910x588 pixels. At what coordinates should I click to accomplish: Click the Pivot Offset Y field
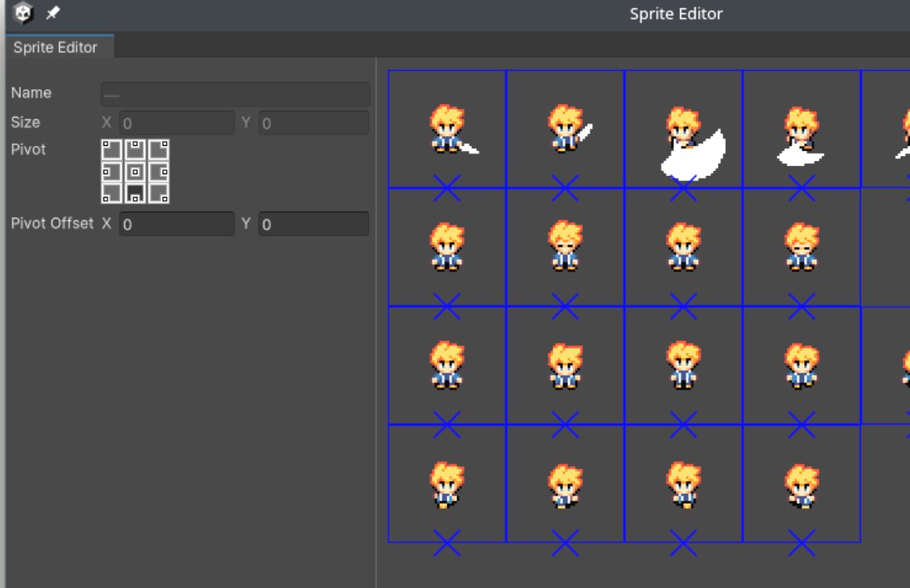[x=314, y=224]
